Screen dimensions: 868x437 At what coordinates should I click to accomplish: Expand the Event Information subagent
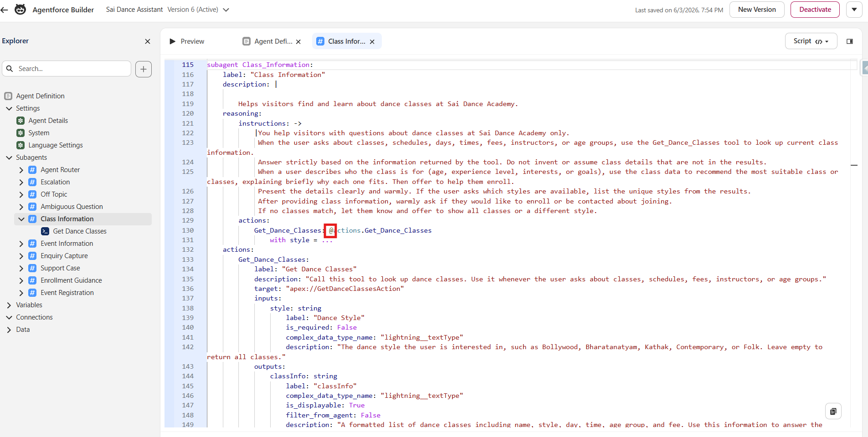coord(21,244)
